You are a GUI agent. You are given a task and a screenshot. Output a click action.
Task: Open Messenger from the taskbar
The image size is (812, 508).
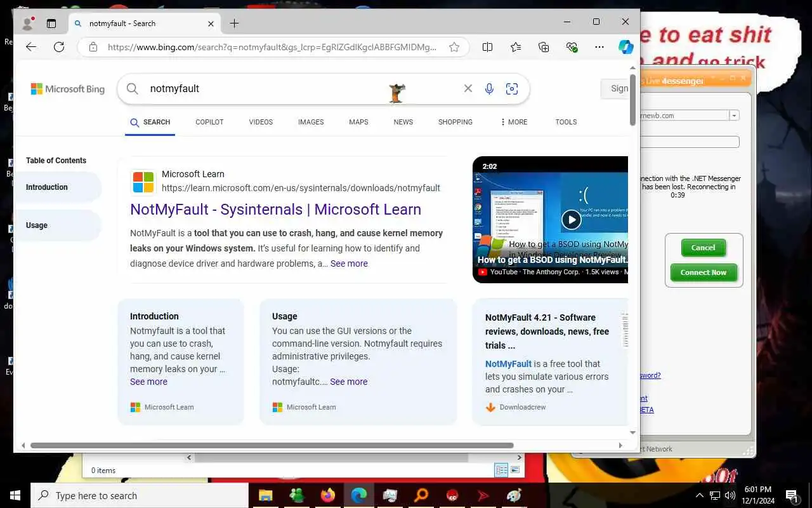point(296,495)
